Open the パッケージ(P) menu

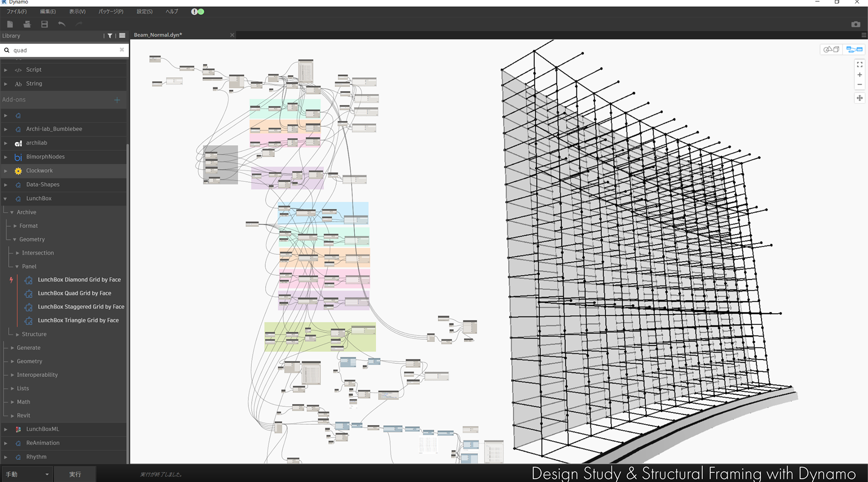point(110,12)
